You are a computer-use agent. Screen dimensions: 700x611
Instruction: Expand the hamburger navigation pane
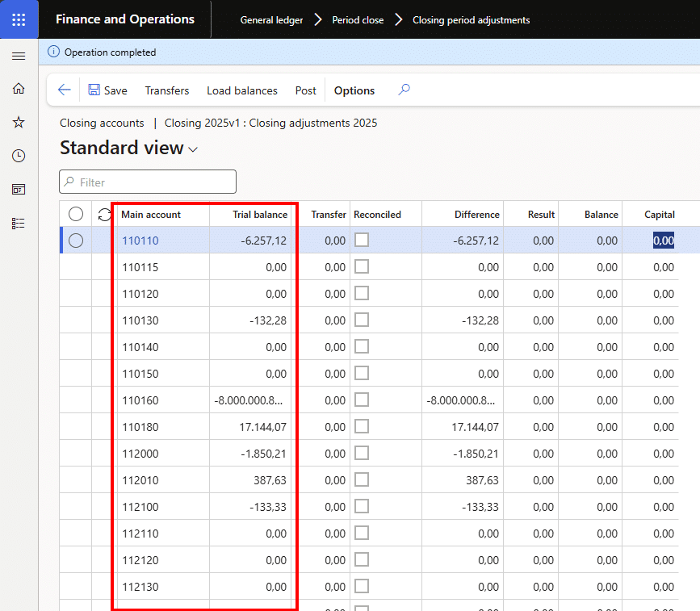[19, 56]
